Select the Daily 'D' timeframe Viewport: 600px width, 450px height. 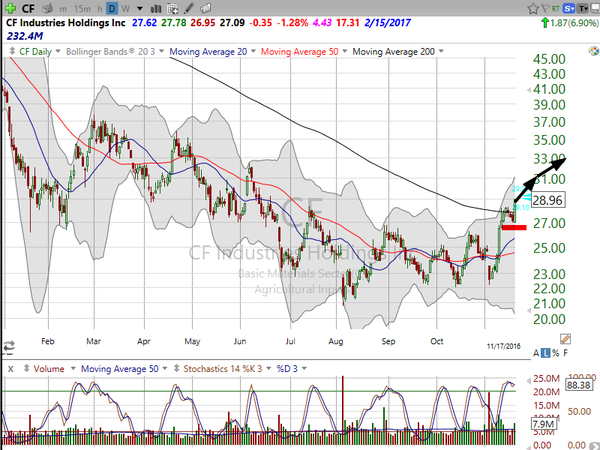click(x=112, y=8)
